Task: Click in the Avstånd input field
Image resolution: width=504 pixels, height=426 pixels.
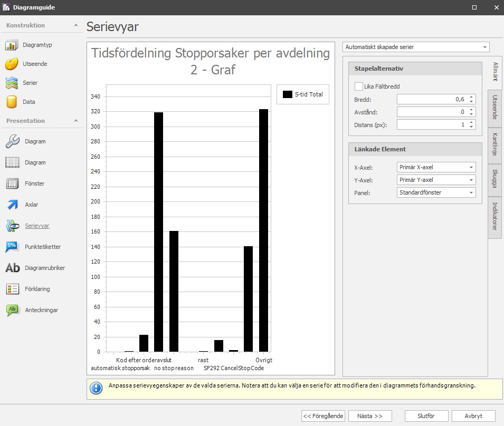Action: [432, 112]
